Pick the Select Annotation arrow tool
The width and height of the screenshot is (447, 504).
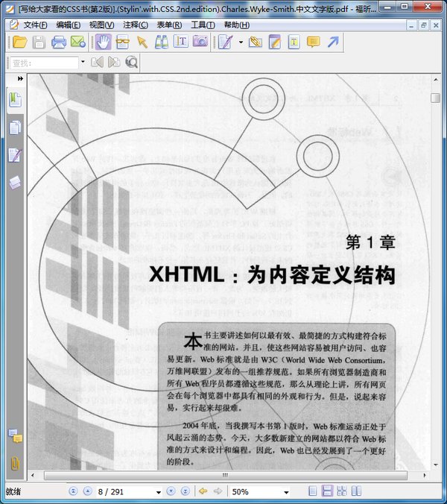142,42
